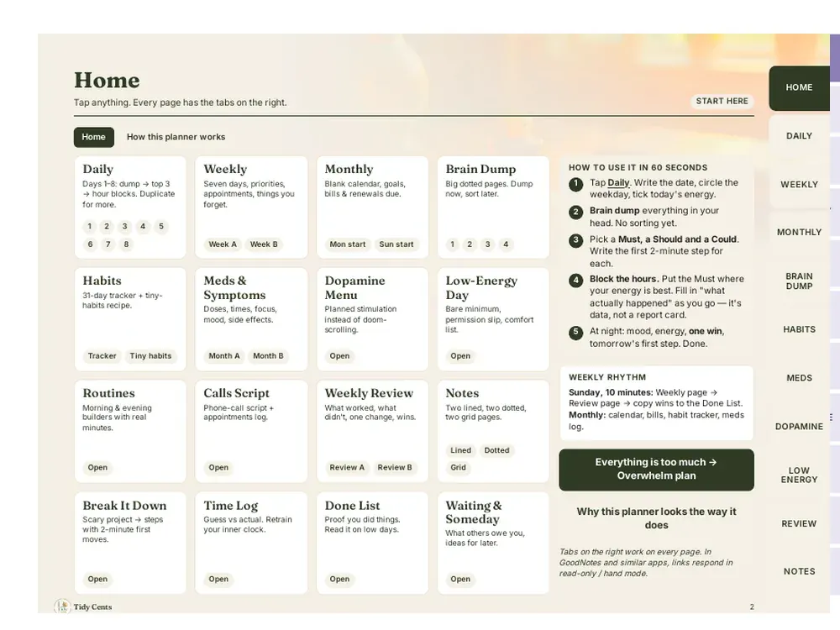Open the Dotted notes page
The width and height of the screenshot is (840, 630).
[x=496, y=450]
